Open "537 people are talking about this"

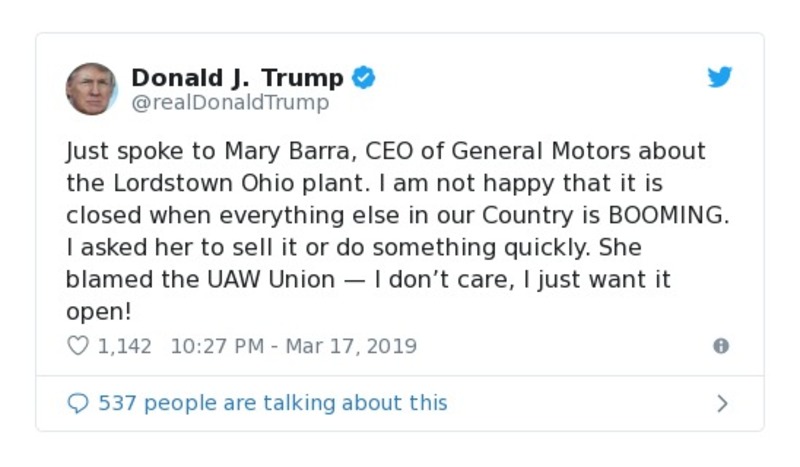pyautogui.click(x=272, y=403)
